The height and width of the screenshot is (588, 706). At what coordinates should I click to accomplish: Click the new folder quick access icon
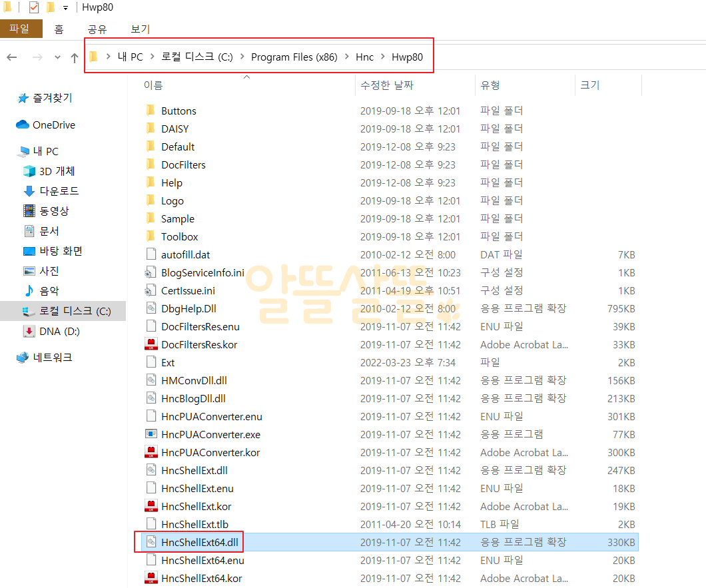[51, 7]
